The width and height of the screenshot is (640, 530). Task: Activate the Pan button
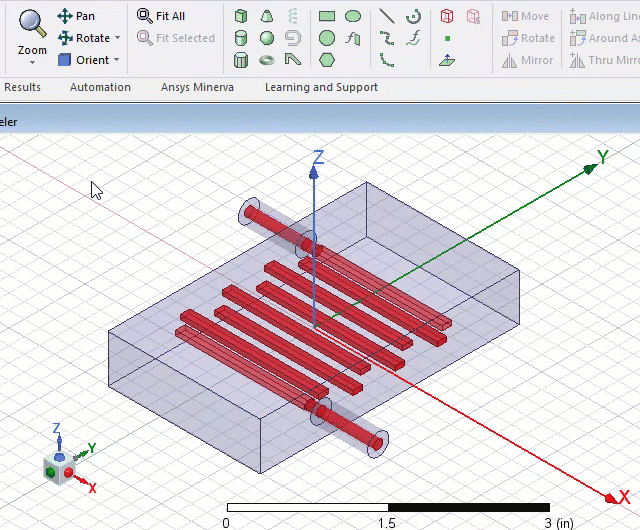click(76, 16)
